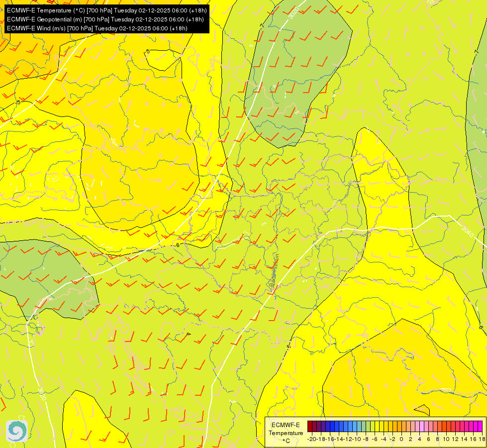Click the magenta rightmost legend swatch

coord(480,426)
